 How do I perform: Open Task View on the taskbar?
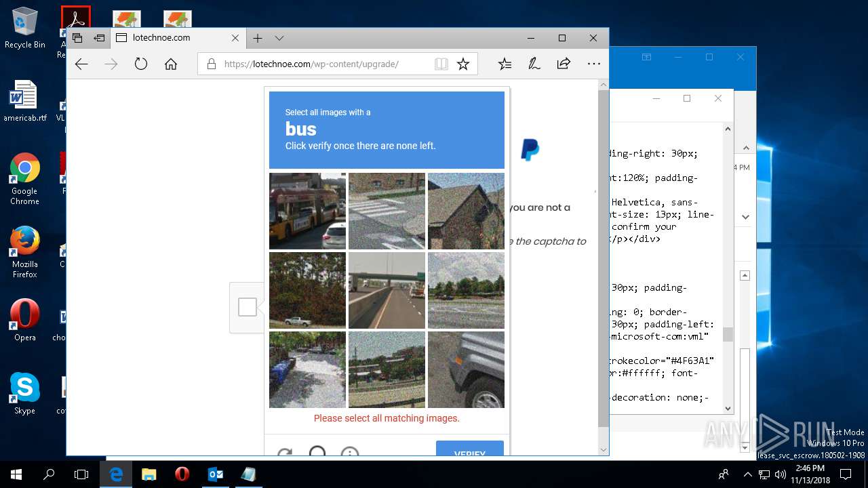pos(81,474)
